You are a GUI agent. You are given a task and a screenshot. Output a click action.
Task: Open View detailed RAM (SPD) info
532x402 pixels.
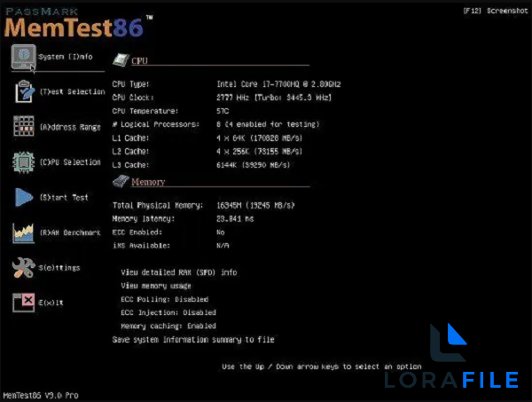pyautogui.click(x=179, y=272)
